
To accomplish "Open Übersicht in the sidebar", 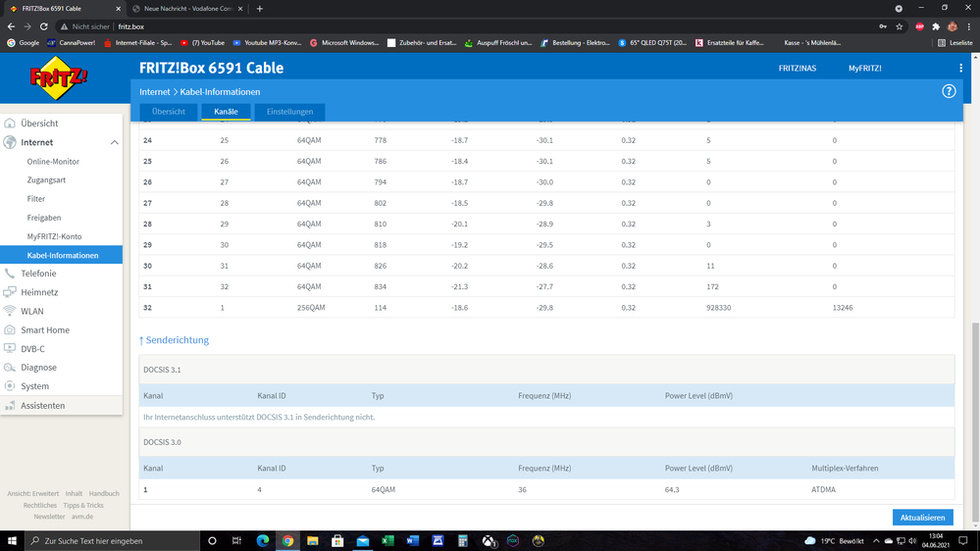I will pyautogui.click(x=39, y=124).
